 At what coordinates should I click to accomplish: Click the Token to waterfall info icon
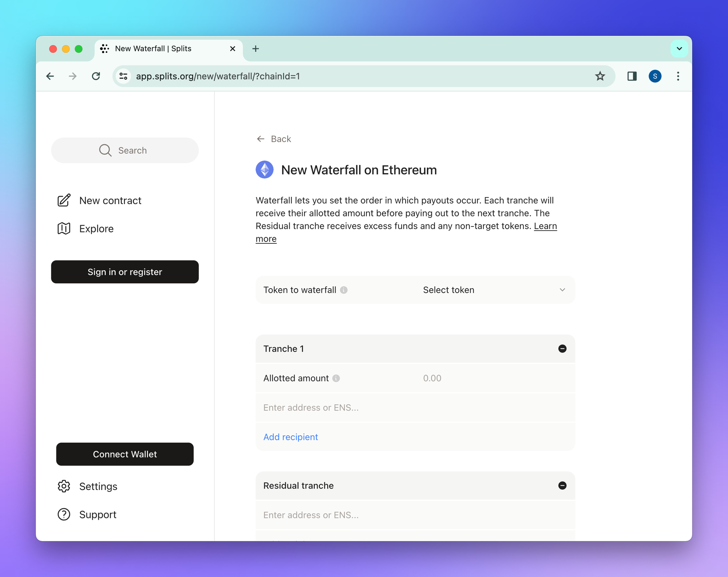tap(344, 290)
